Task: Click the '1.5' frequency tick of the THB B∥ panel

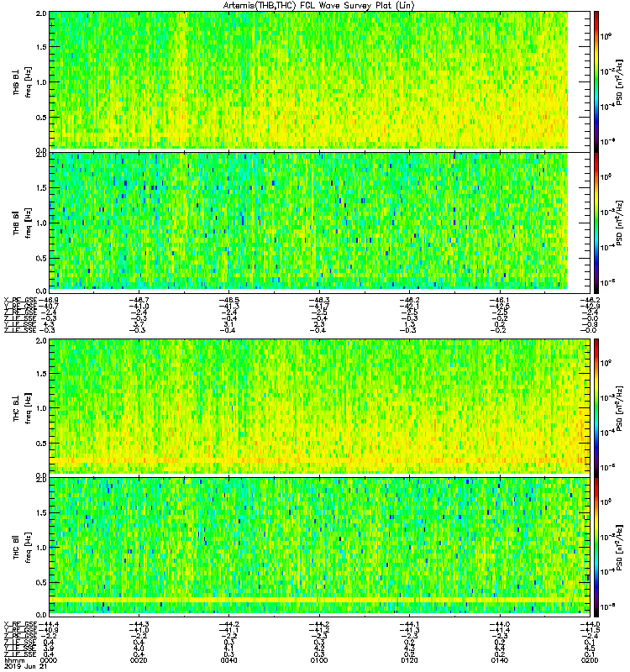Action: tap(41, 187)
